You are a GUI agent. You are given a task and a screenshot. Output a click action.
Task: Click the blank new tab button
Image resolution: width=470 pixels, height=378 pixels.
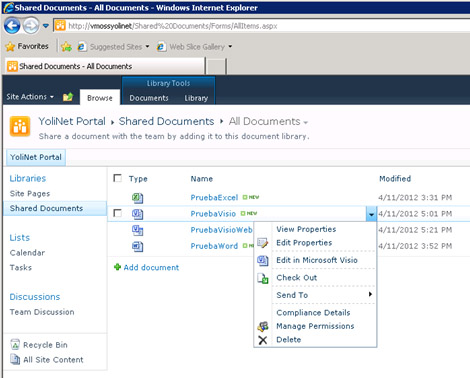(x=216, y=66)
